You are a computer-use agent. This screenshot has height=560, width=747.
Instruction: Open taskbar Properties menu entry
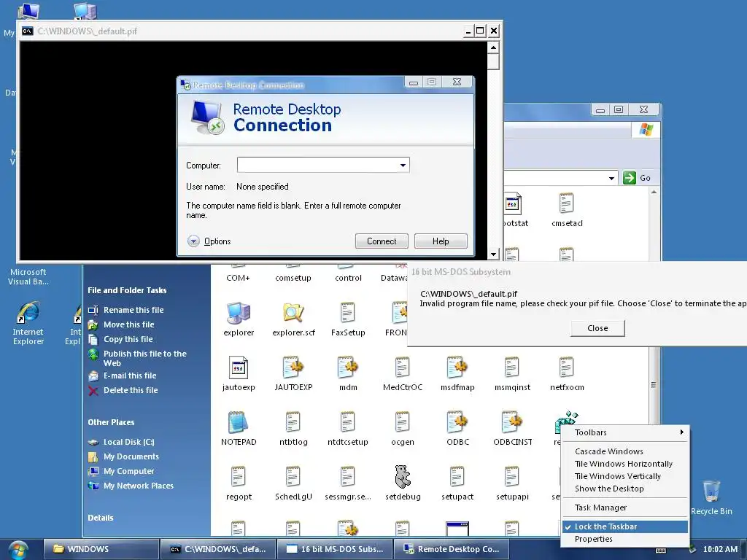(625, 539)
